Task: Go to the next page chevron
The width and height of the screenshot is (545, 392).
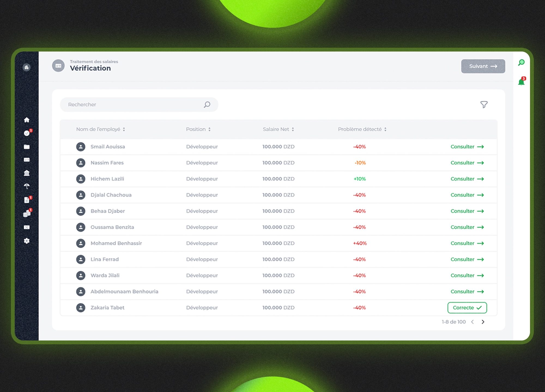Action: point(483,322)
